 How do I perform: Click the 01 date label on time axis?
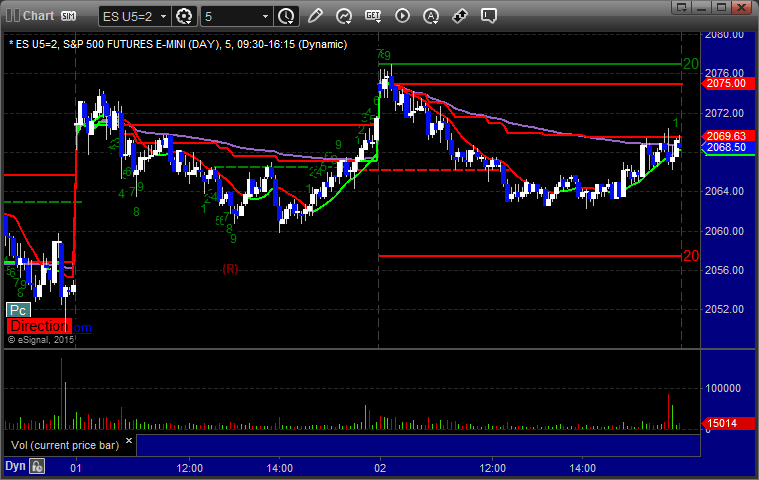[76, 468]
